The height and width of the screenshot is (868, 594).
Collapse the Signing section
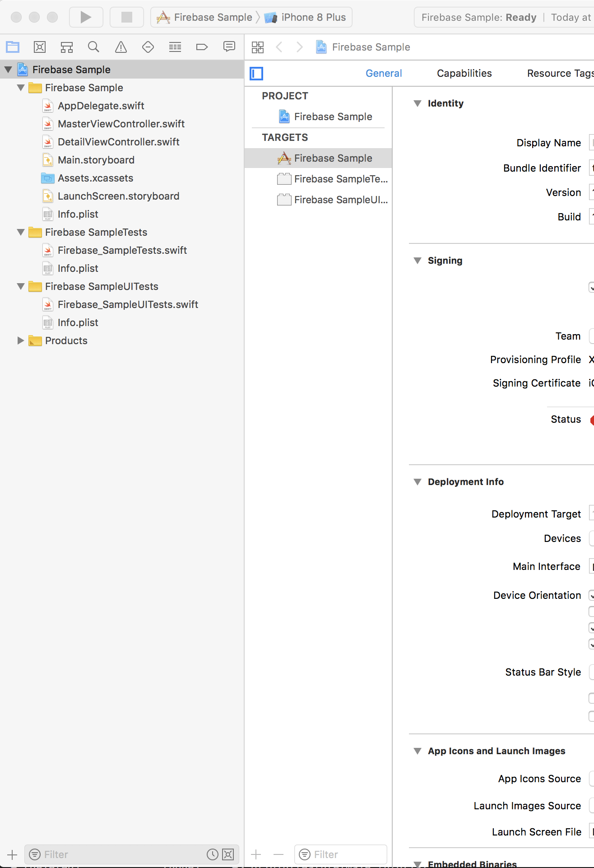click(418, 261)
